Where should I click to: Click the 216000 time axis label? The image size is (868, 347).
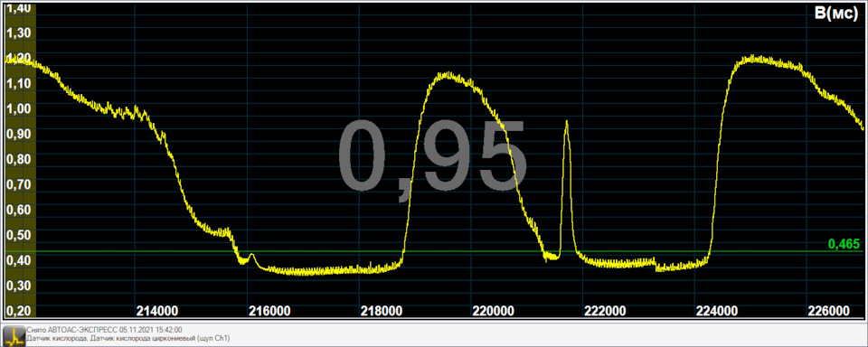coord(269,311)
